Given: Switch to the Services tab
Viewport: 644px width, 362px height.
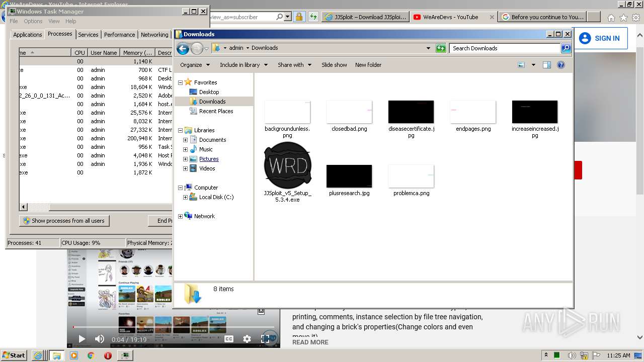Looking at the screenshot, I should point(88,35).
